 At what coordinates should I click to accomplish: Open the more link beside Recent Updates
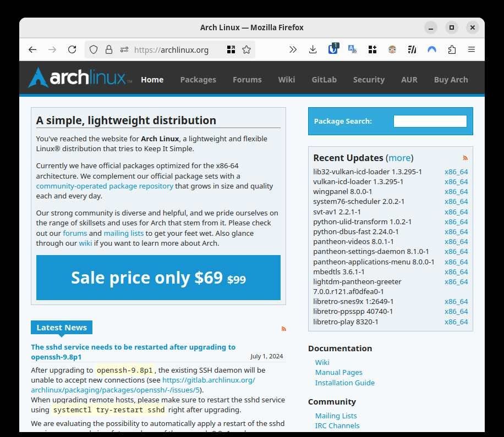[399, 158]
